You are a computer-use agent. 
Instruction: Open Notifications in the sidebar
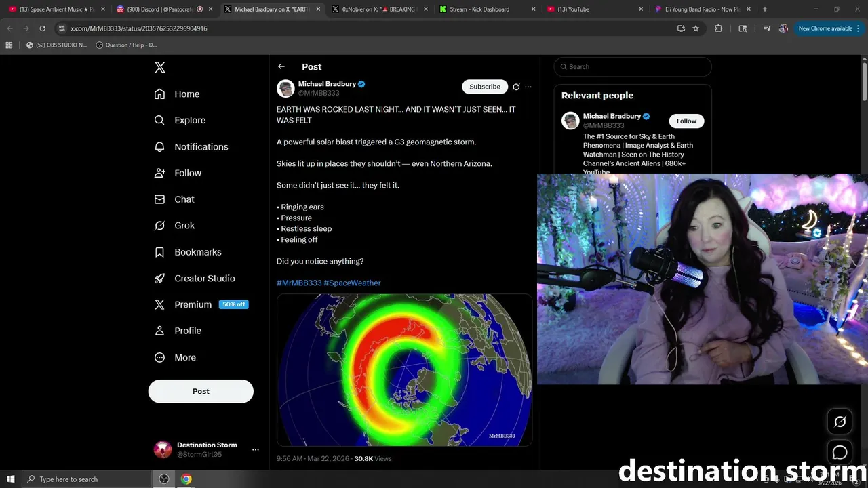pyautogui.click(x=191, y=146)
